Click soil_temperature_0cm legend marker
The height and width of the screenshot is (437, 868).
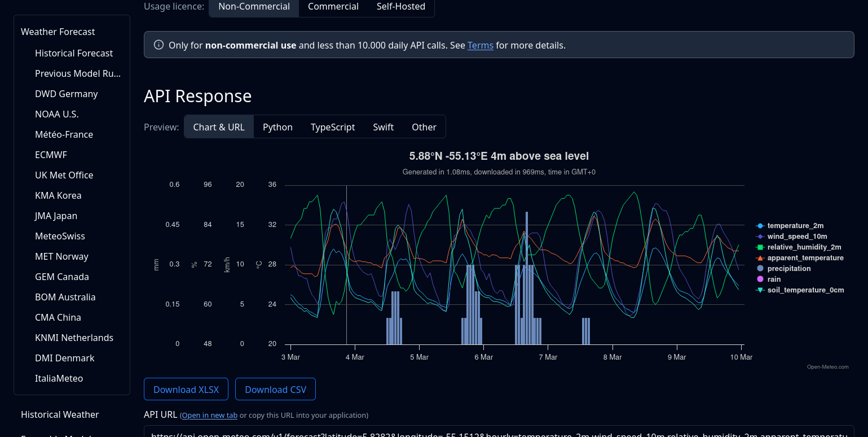(x=760, y=290)
